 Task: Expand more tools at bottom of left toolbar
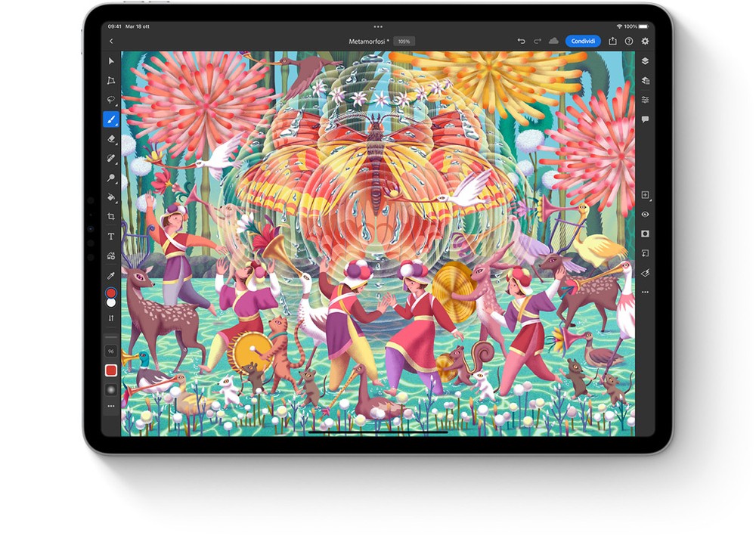tap(111, 406)
